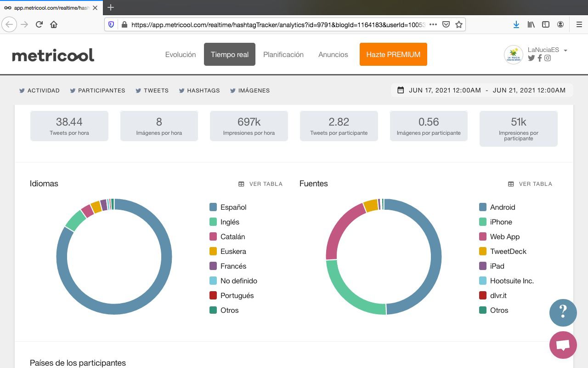Toggle the iPhone legend entry in Fuentes
This screenshot has width=588, height=368.
pos(501,222)
